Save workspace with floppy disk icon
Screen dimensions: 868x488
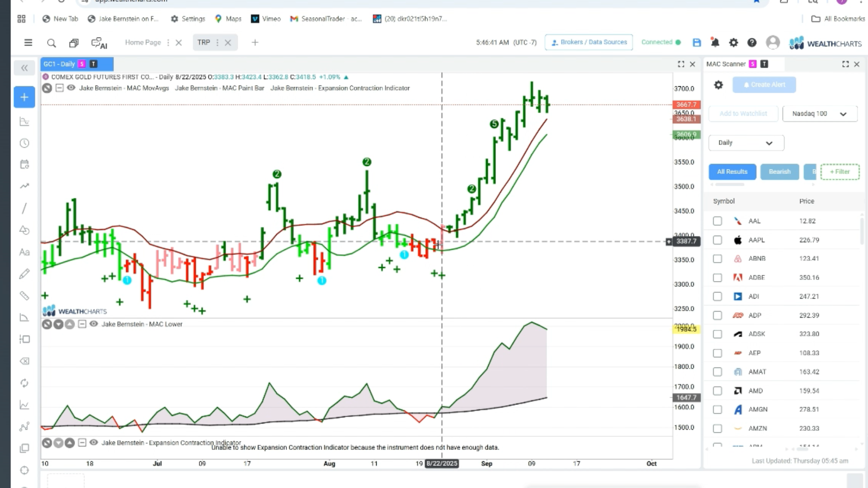click(697, 42)
